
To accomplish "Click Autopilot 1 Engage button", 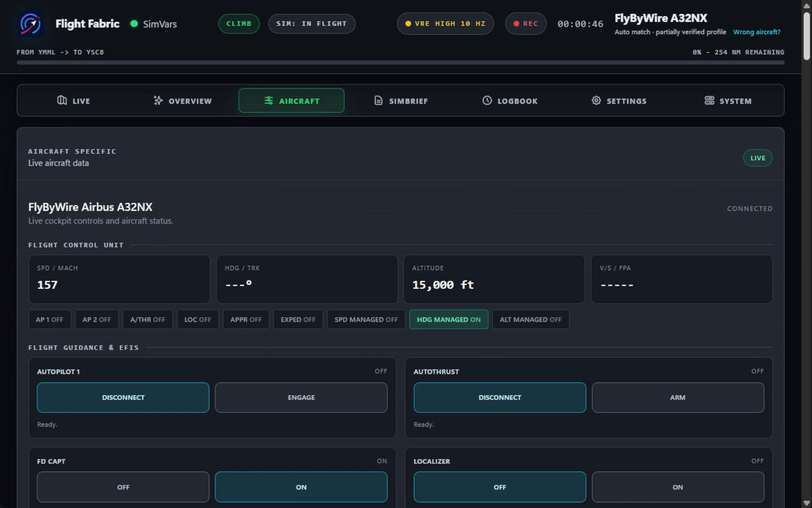I will [301, 397].
